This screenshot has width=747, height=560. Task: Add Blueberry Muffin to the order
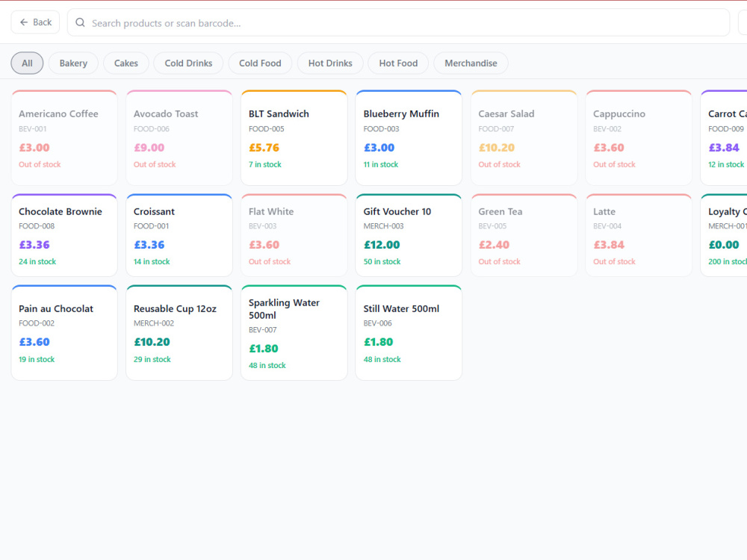(409, 137)
